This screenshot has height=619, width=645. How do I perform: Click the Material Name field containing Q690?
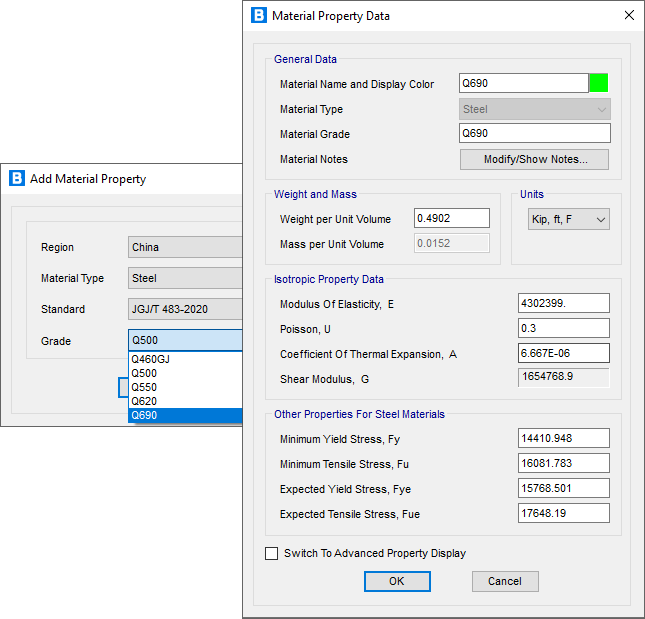pyautogui.click(x=523, y=84)
